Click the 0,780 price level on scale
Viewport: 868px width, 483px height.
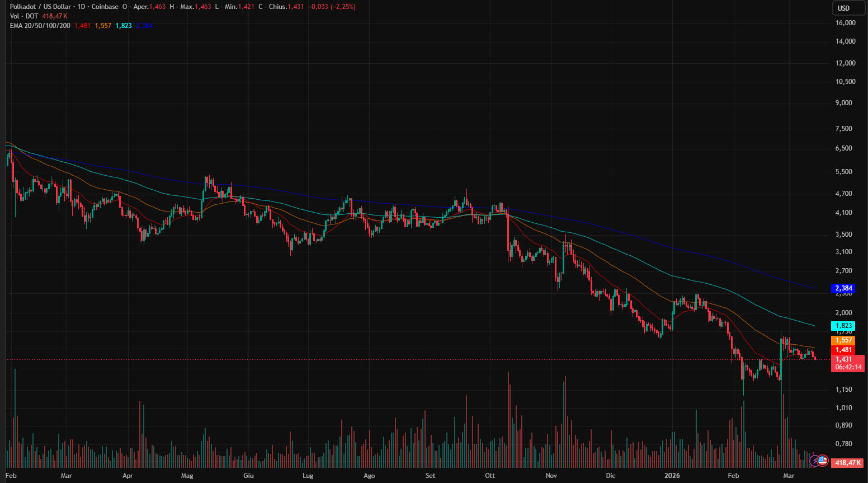tap(844, 444)
